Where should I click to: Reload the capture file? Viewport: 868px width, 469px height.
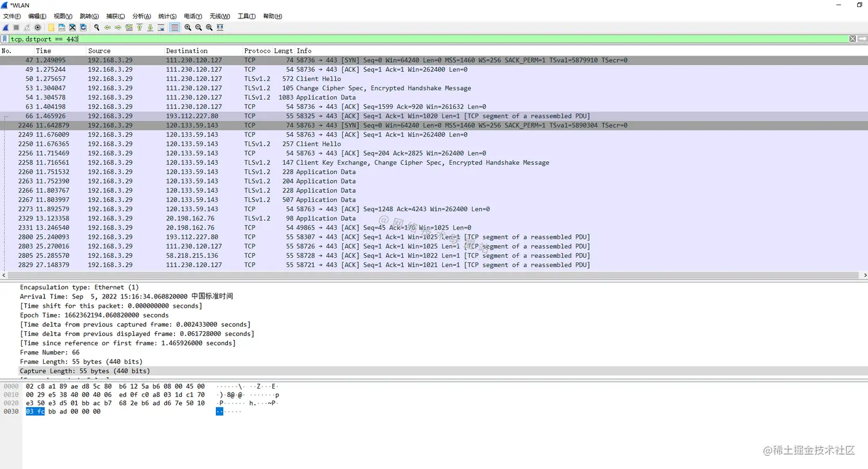tap(83, 28)
